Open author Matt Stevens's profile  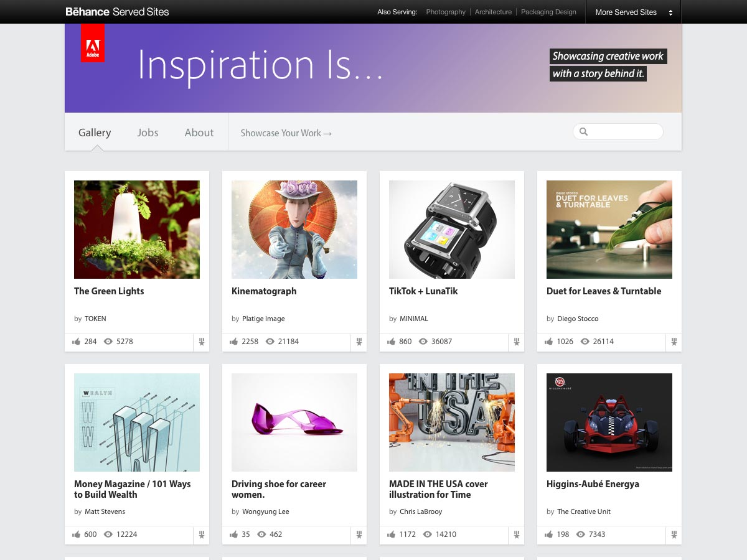pyautogui.click(x=105, y=511)
